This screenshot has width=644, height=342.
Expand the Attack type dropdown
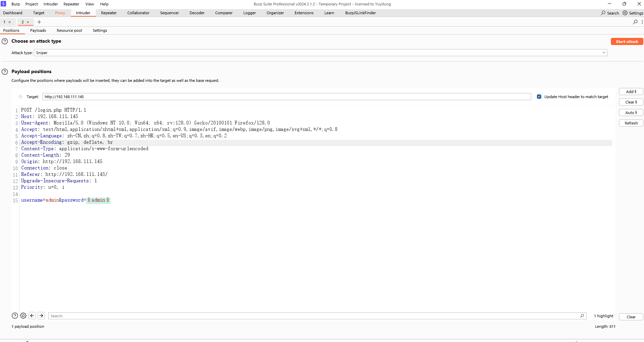[x=603, y=53]
